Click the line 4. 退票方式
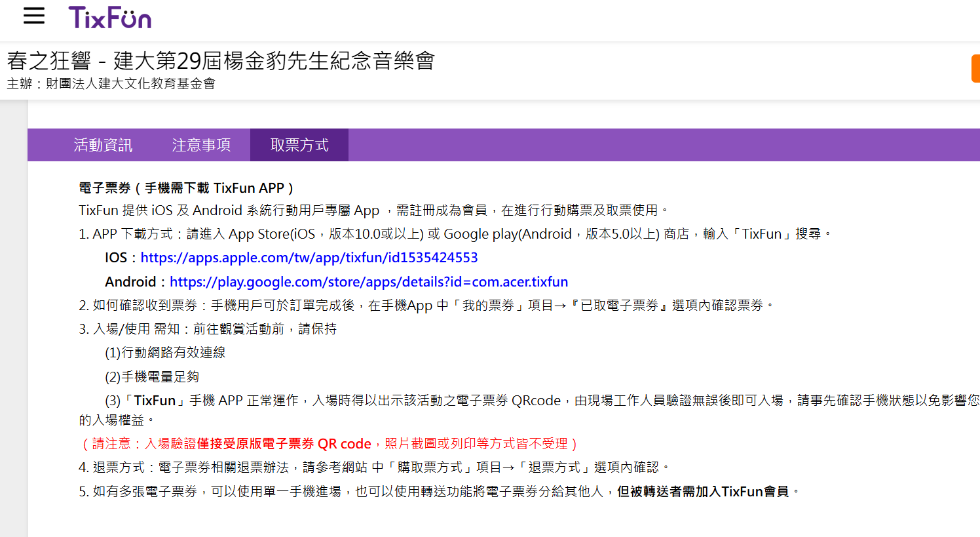980x537 pixels. pos(375,467)
